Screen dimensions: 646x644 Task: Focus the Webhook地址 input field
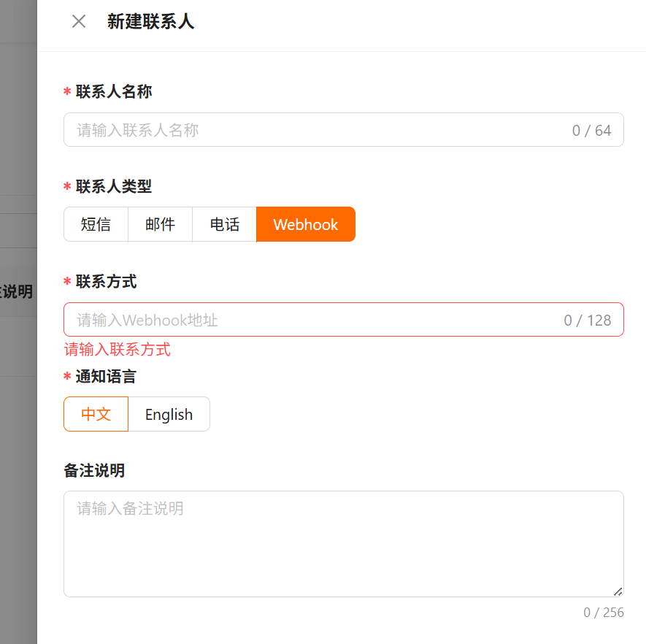292,319
